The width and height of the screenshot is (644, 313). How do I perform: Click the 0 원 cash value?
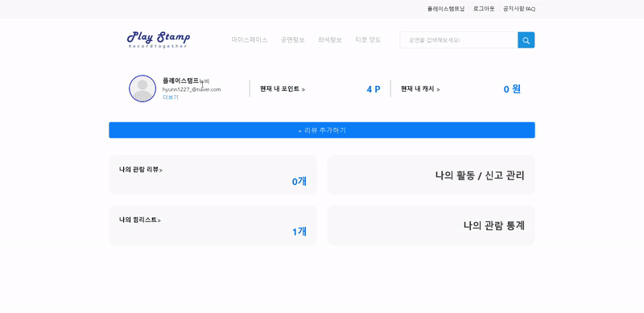pyautogui.click(x=512, y=89)
